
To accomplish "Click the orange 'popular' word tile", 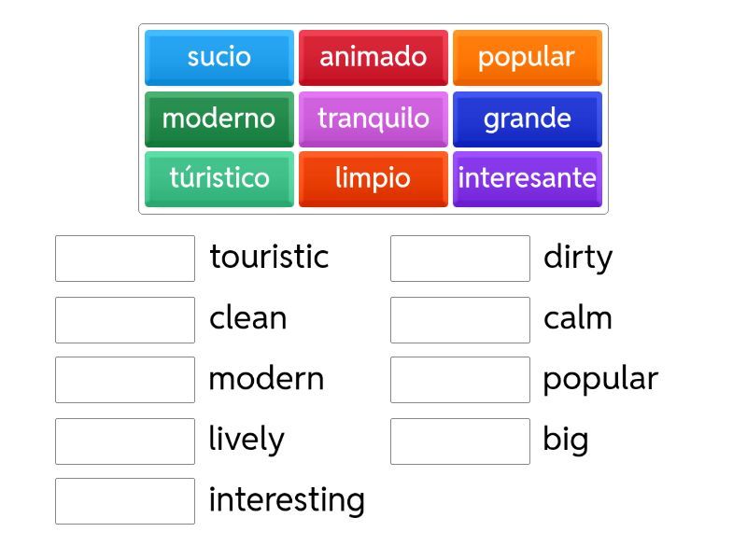I will coord(527,57).
